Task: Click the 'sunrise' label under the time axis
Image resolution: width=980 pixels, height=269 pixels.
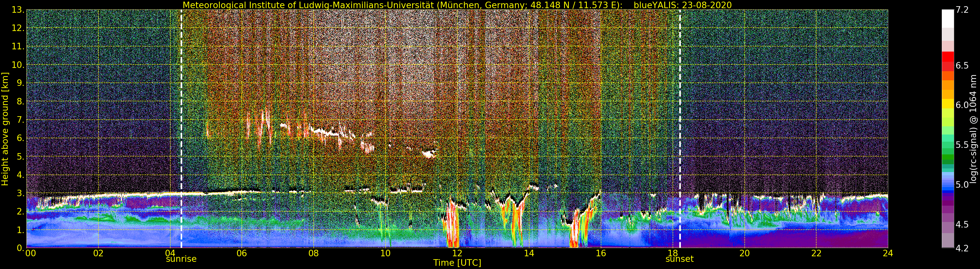Action: click(x=181, y=259)
